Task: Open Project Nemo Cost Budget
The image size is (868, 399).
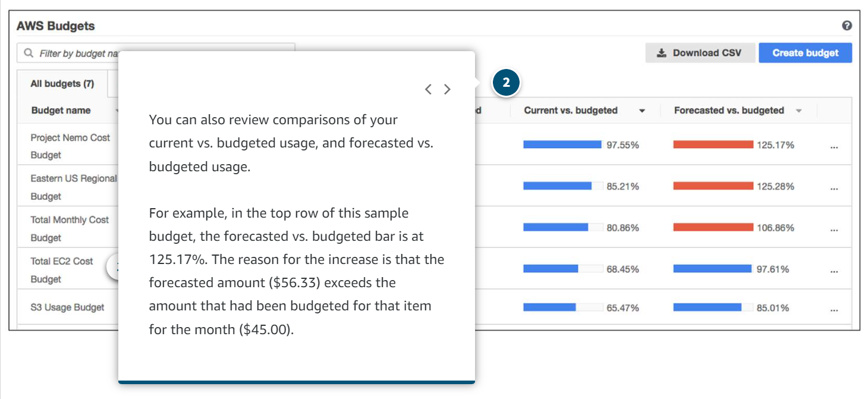Action: point(70,146)
